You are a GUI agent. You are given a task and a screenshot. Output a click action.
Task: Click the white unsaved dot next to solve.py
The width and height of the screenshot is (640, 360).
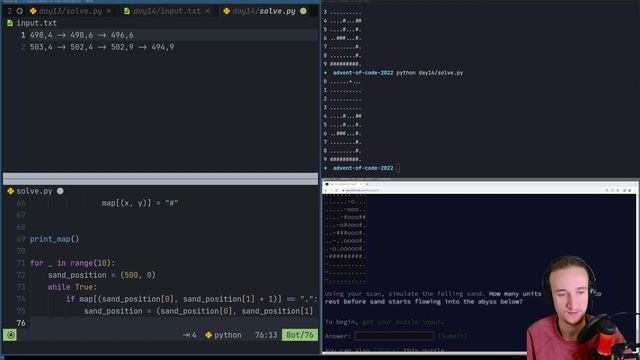[x=60, y=191]
